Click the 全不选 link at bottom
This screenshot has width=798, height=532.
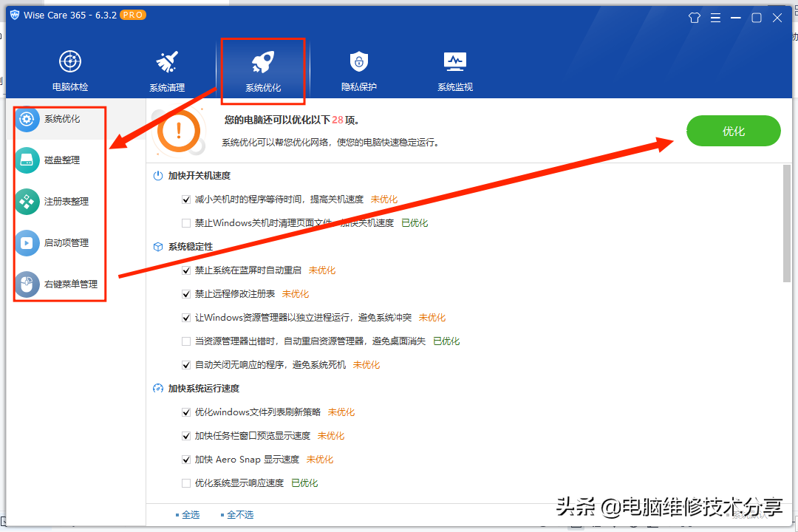240,515
